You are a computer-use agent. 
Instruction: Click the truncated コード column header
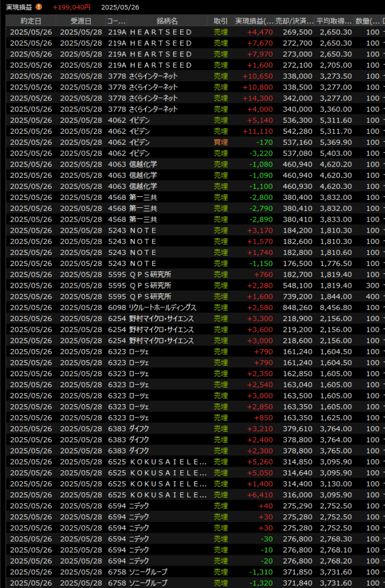(116, 21)
